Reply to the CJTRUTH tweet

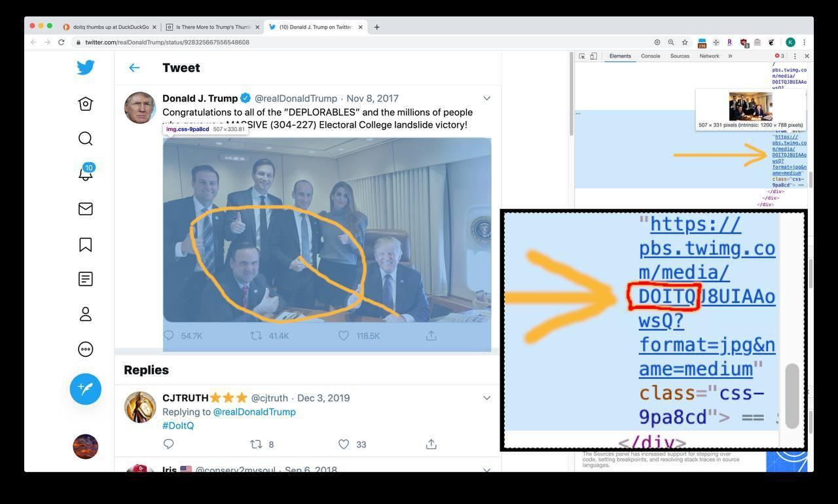tap(169, 444)
